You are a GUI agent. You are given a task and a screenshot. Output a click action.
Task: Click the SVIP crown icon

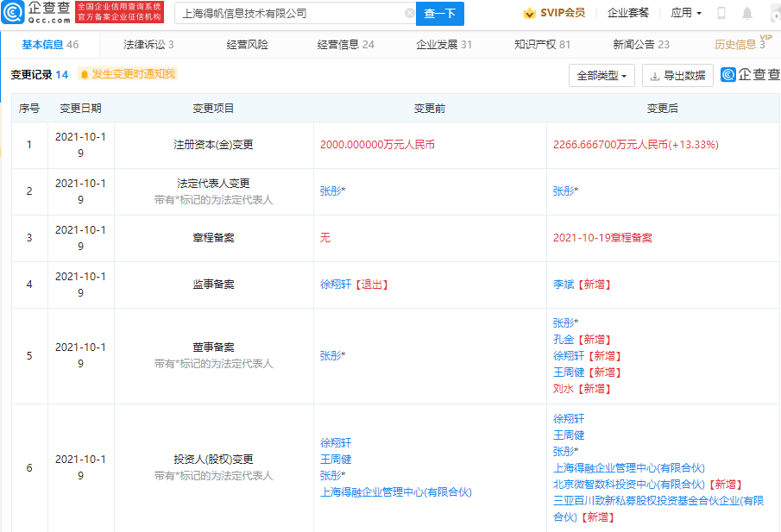(x=530, y=14)
